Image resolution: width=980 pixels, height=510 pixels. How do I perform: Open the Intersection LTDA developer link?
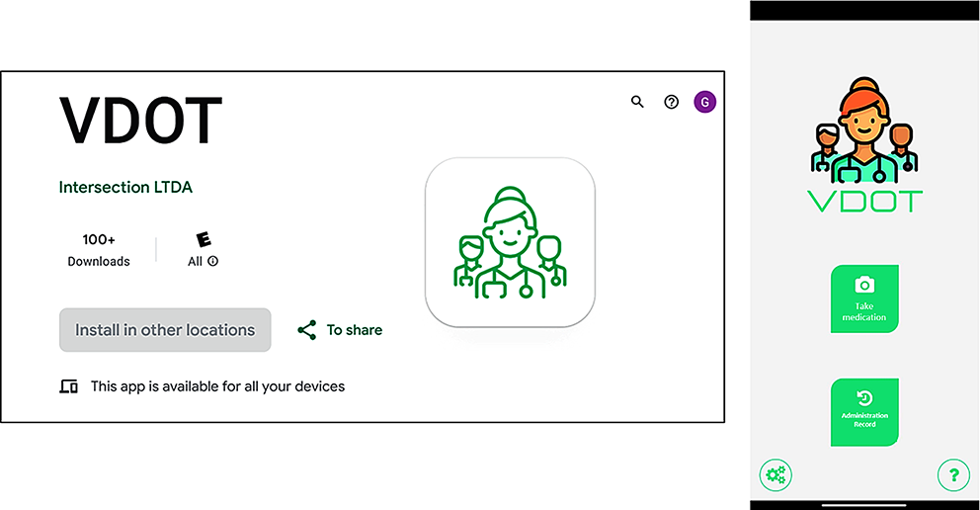coord(125,187)
